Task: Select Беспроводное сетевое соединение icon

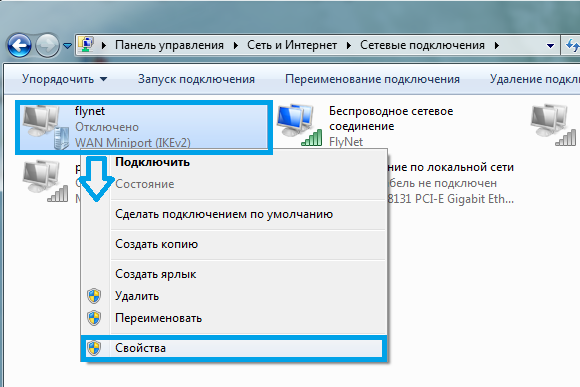Action: (299, 125)
